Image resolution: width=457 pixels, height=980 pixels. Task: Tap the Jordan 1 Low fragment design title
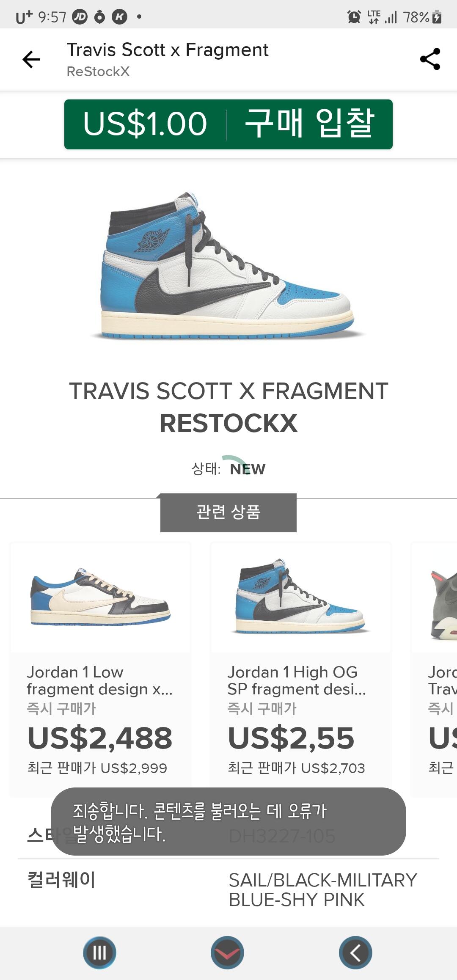tap(100, 680)
